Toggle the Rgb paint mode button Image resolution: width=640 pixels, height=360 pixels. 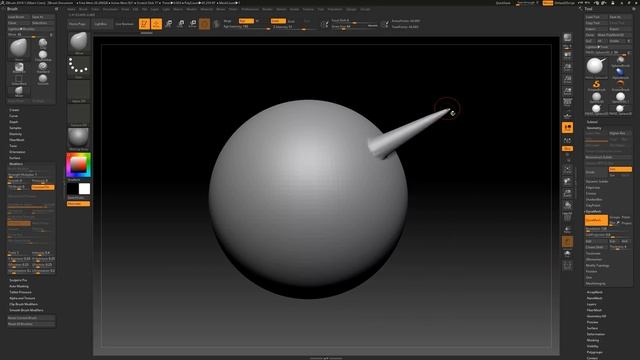(246, 21)
